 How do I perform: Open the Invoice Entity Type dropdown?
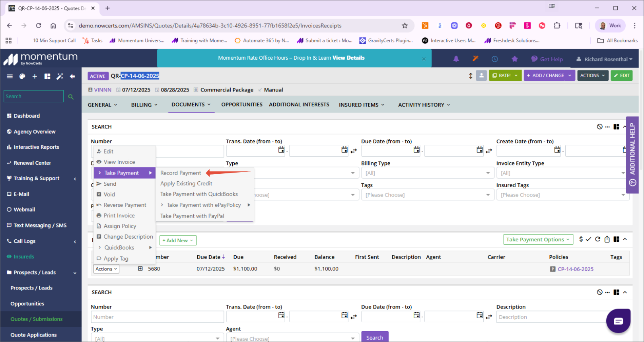click(563, 173)
